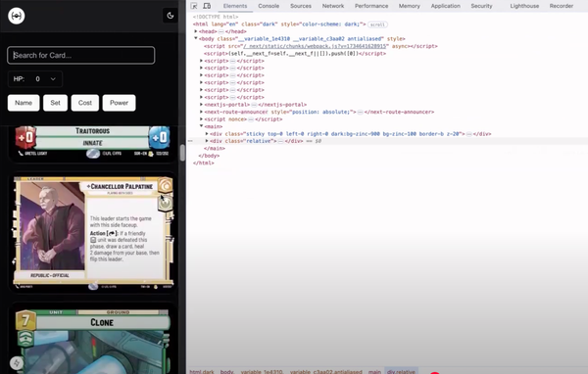This screenshot has height=374, width=588.
Task: Expand the script nonce node
Action: click(x=201, y=119)
